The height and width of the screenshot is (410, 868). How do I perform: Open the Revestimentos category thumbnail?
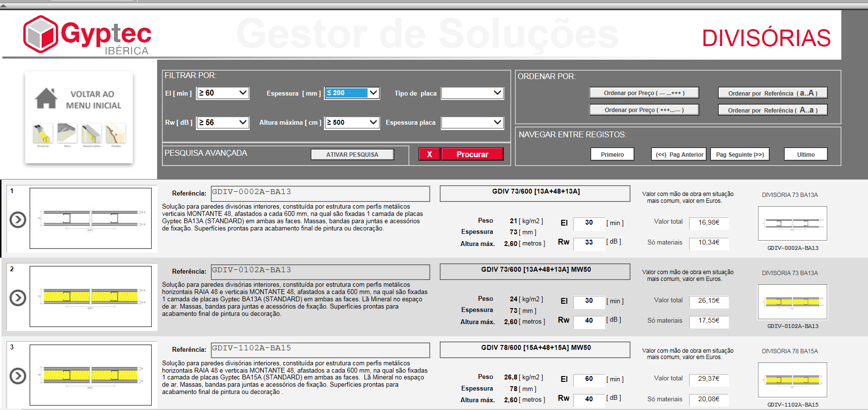(x=91, y=134)
